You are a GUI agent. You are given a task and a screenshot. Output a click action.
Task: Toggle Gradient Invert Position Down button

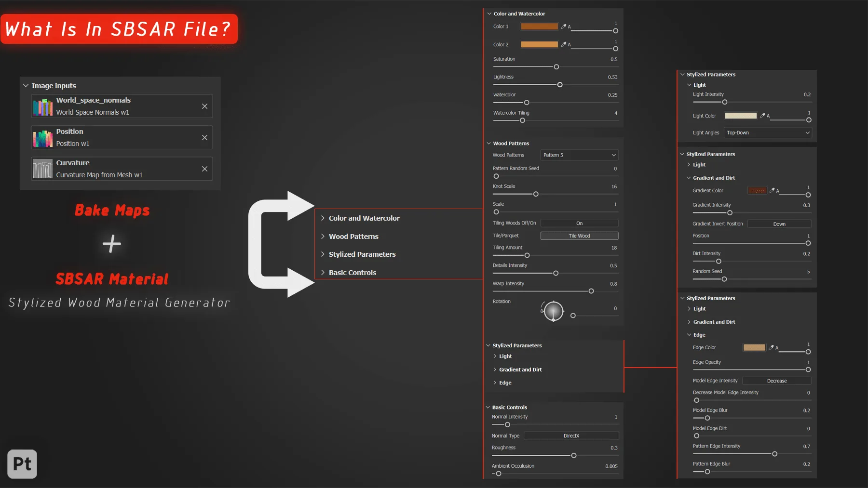click(x=779, y=224)
